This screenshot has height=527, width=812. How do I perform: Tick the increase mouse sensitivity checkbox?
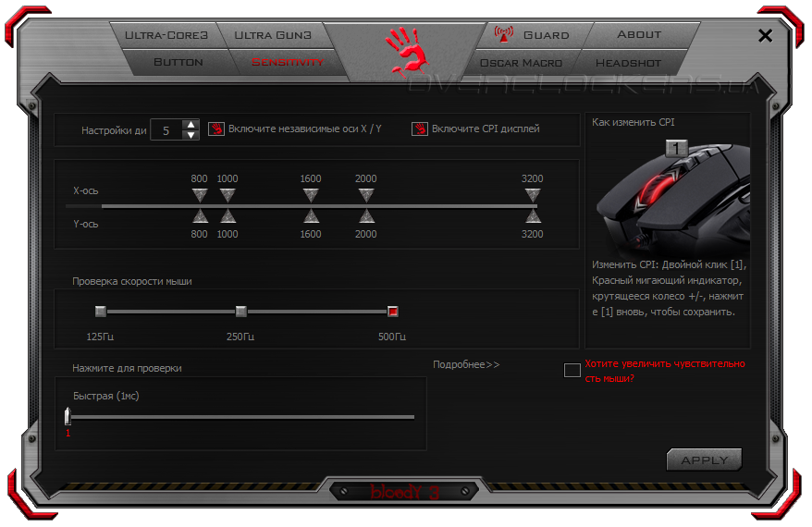point(572,370)
